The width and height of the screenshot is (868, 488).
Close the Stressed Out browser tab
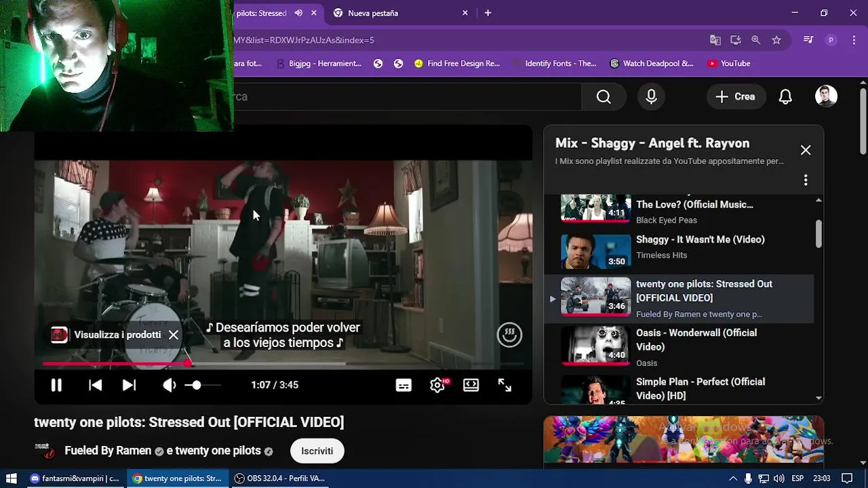[x=314, y=13]
